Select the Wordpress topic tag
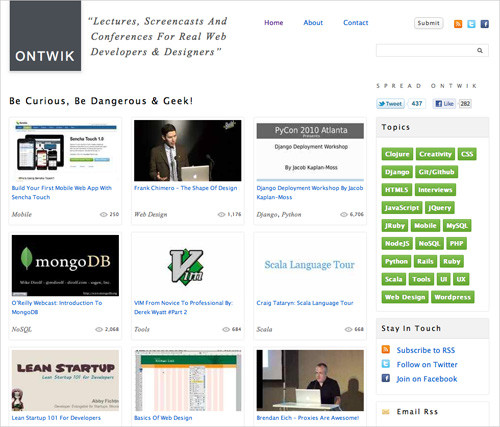The width and height of the screenshot is (500, 427). [x=452, y=297]
